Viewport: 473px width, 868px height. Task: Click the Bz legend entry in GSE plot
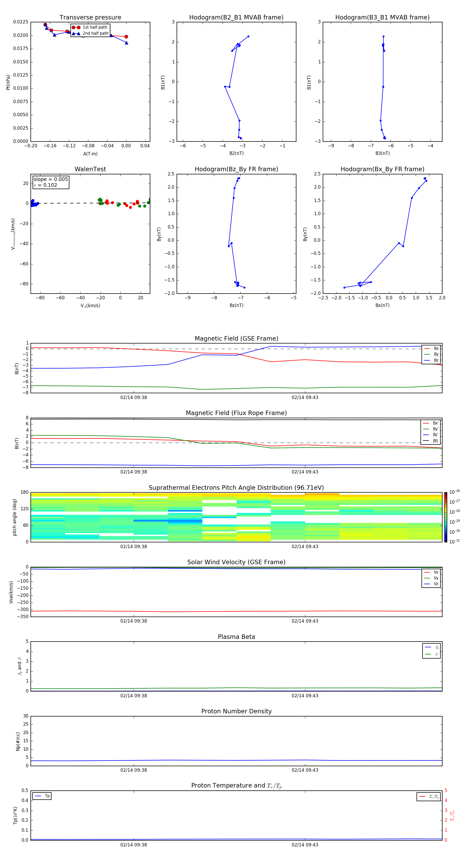click(x=431, y=361)
